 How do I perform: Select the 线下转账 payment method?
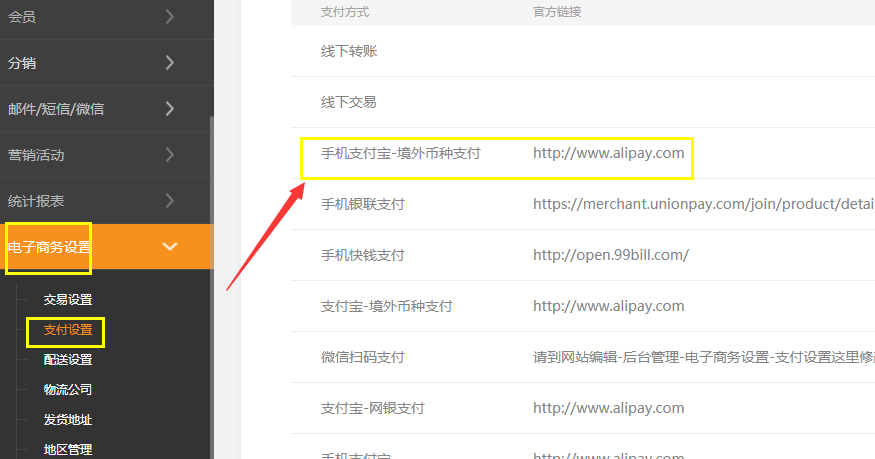coord(349,51)
